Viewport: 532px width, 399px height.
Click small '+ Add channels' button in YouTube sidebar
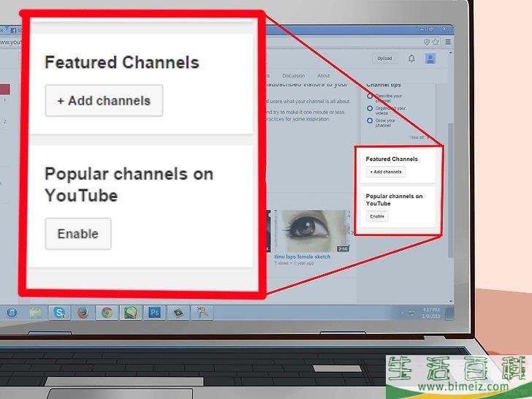coord(386,172)
